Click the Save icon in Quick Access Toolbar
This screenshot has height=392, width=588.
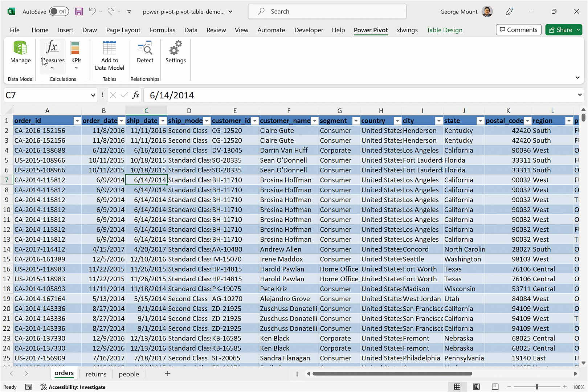pyautogui.click(x=78, y=11)
